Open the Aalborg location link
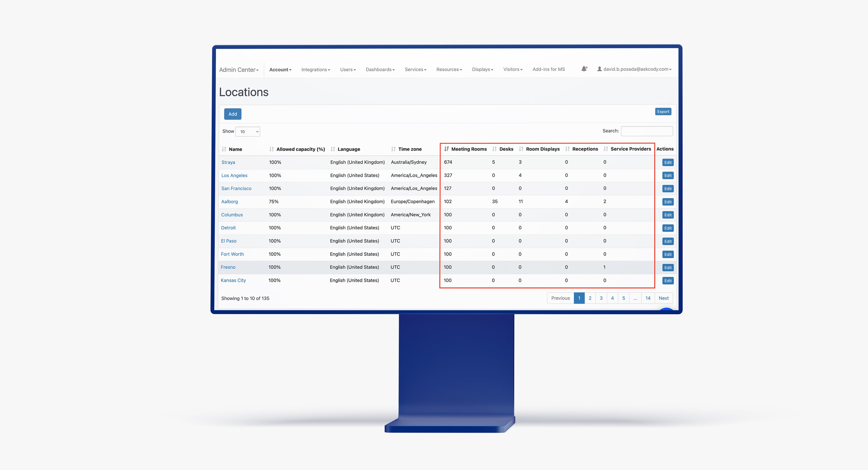Image resolution: width=868 pixels, height=470 pixels. pyautogui.click(x=230, y=202)
